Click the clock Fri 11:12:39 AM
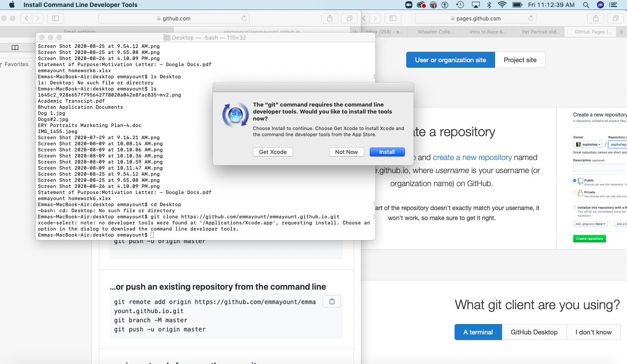The height and width of the screenshot is (364, 627). point(551,5)
